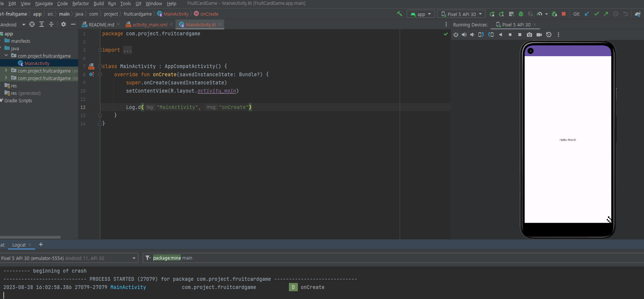
Task: Close the Pixel 5 API 30 running device tab
Action: click(535, 25)
